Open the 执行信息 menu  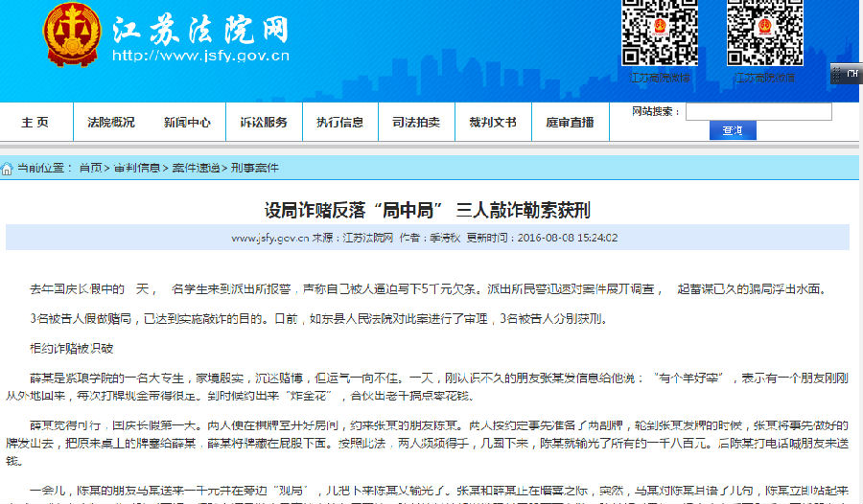(339, 123)
